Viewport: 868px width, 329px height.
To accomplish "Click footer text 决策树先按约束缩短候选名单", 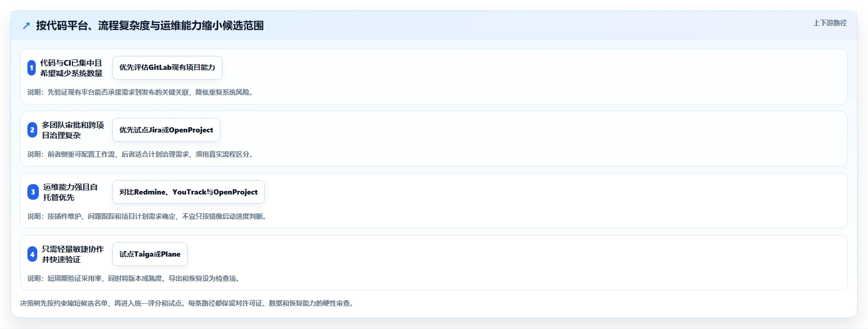I will (187, 303).
